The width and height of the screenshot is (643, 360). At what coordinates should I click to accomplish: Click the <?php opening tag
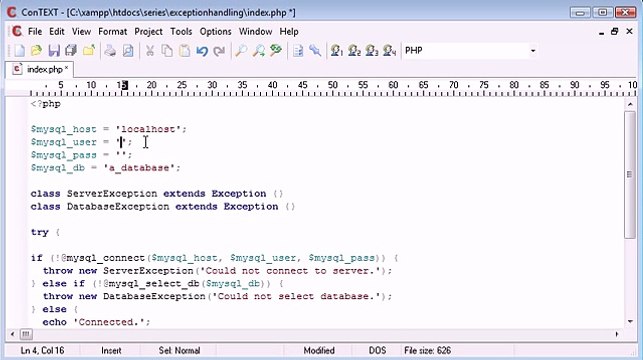[46, 104]
